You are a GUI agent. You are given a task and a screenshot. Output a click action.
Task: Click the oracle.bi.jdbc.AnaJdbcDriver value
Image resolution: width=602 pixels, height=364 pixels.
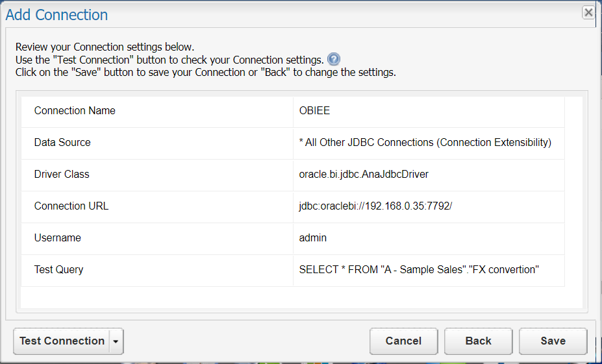[x=364, y=175]
